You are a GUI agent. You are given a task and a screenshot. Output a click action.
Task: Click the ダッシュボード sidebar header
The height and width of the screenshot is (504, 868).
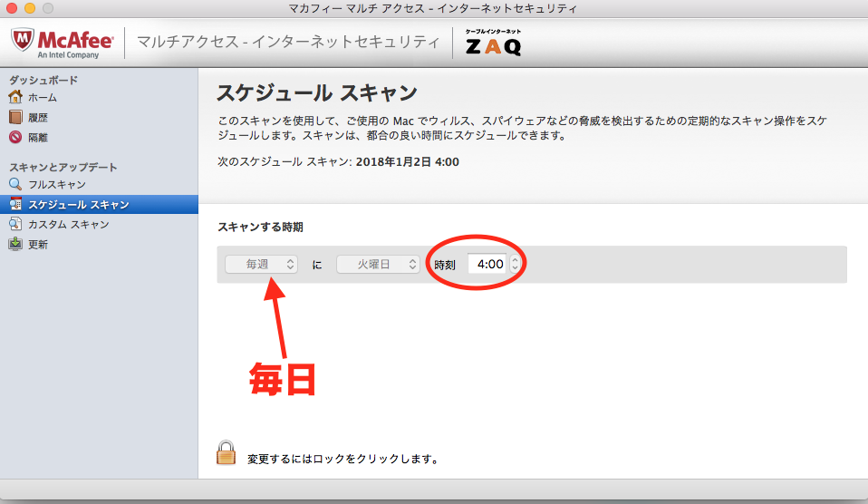pos(43,81)
